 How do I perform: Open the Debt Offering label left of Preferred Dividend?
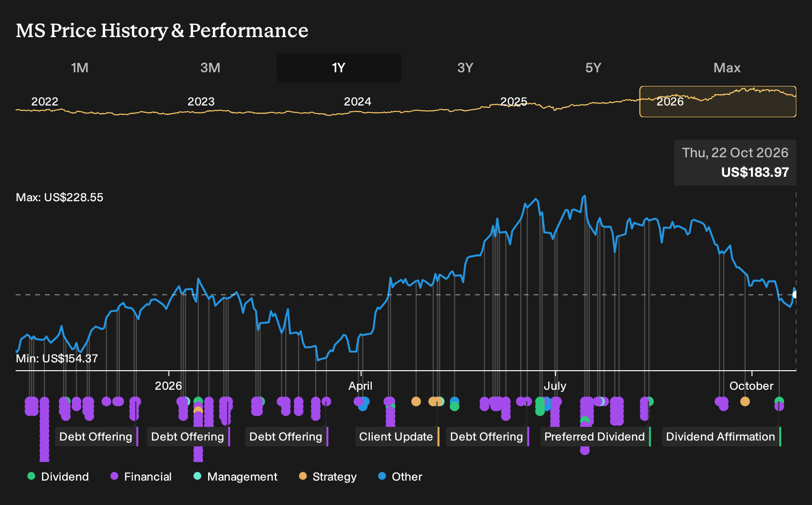[488, 437]
